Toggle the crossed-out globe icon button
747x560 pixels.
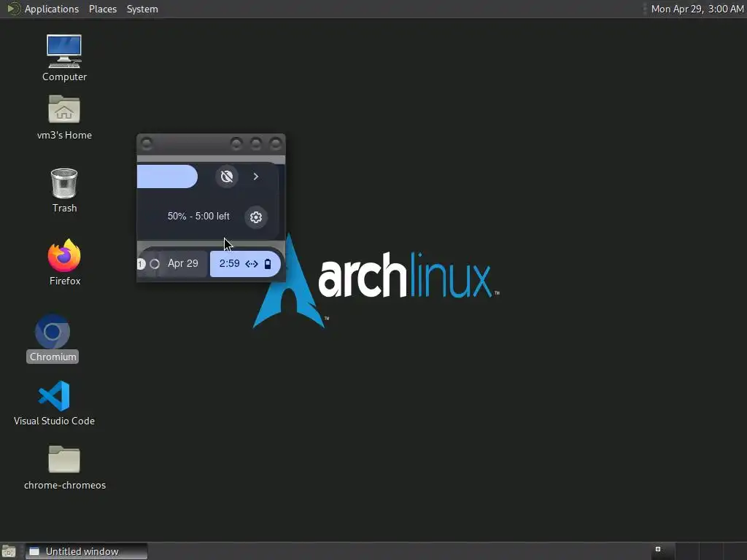[x=227, y=176]
